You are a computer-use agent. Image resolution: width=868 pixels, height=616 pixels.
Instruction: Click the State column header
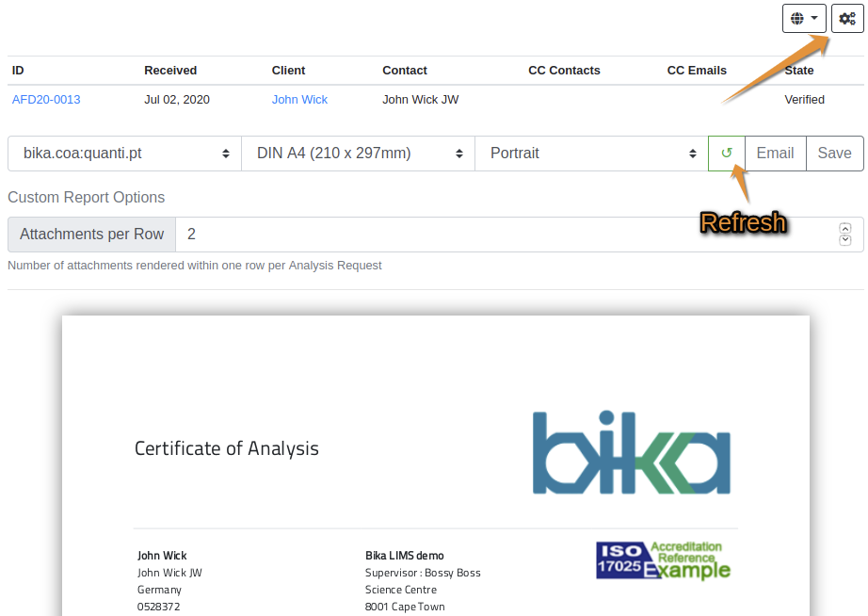[797, 70]
